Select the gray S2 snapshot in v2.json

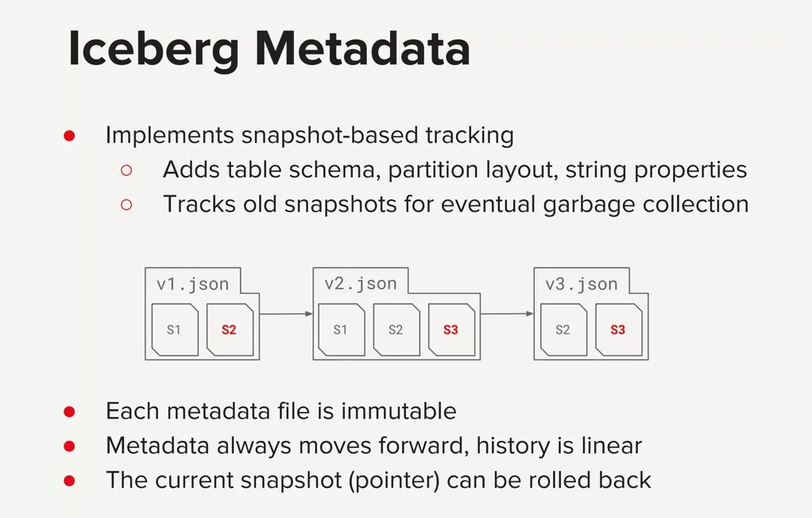(396, 330)
